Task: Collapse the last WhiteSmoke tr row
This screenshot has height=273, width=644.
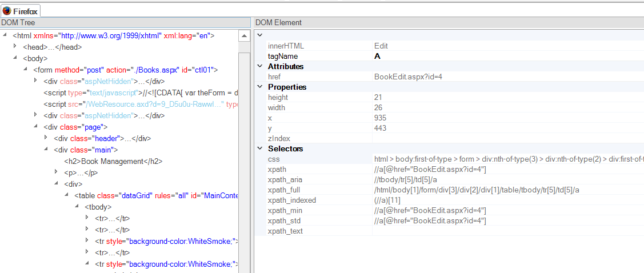Action: 87,263
